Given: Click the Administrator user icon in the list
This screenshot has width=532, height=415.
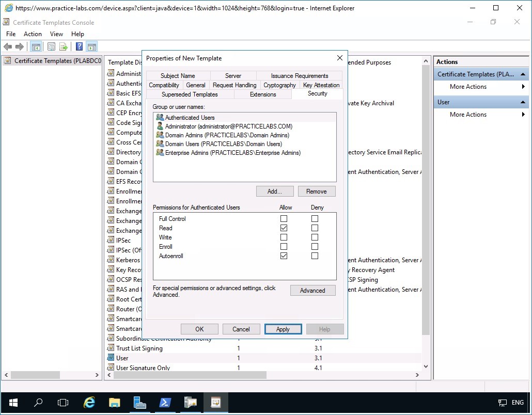Looking at the screenshot, I should tap(160, 126).
